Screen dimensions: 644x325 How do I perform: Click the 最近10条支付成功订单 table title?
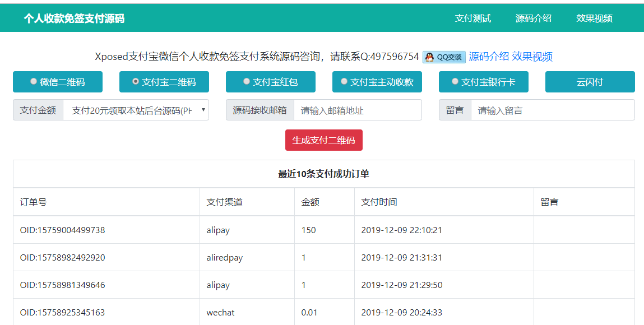[x=323, y=174]
